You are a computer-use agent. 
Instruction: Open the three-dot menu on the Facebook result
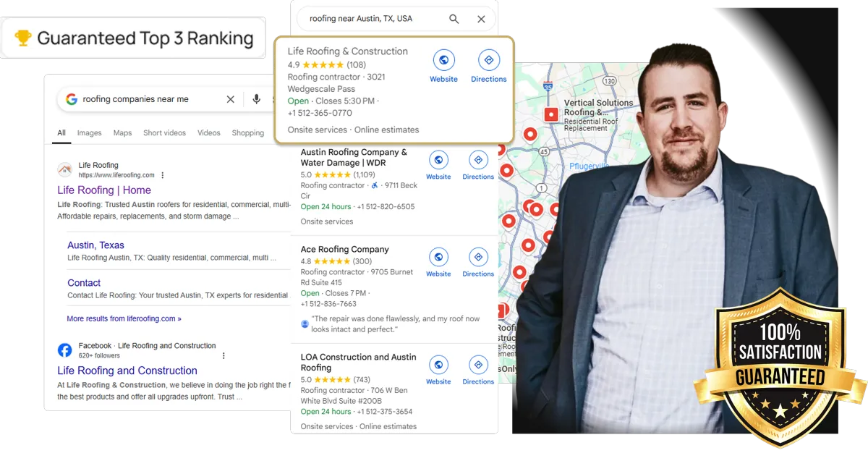[x=224, y=355]
